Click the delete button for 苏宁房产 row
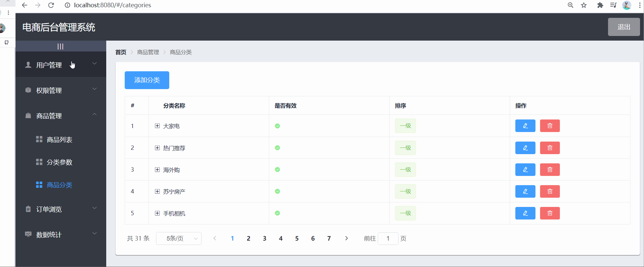The width and height of the screenshot is (644, 267). point(550,191)
